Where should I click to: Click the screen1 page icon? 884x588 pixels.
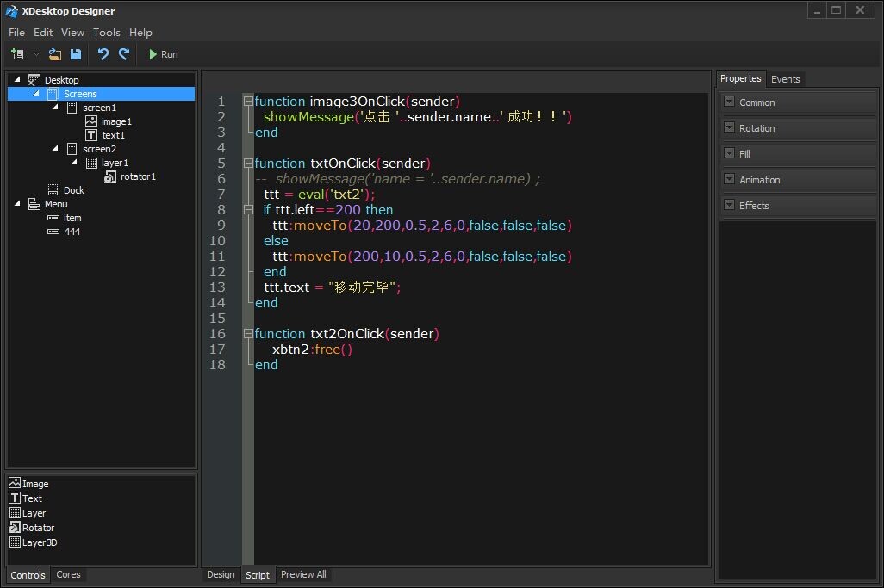point(72,108)
